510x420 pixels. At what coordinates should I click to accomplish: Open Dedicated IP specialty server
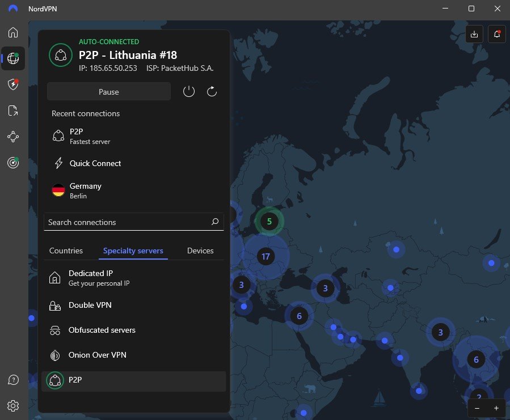[x=133, y=278]
